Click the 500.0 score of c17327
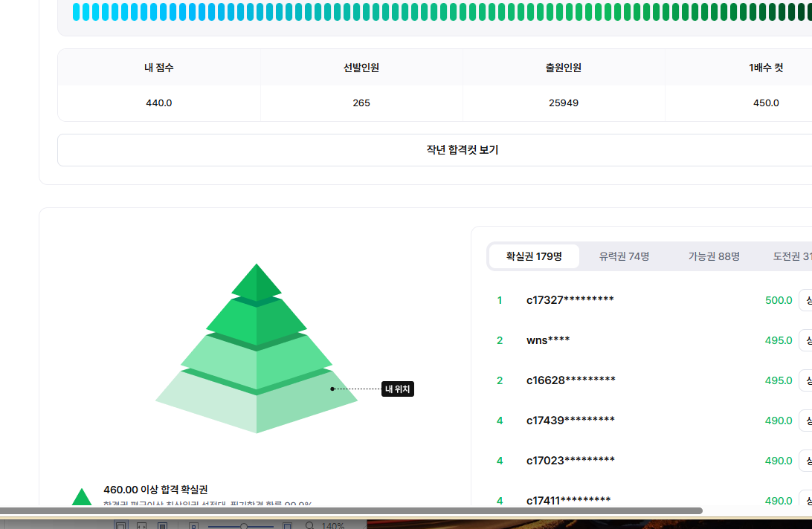This screenshot has width=812, height=529. (779, 300)
